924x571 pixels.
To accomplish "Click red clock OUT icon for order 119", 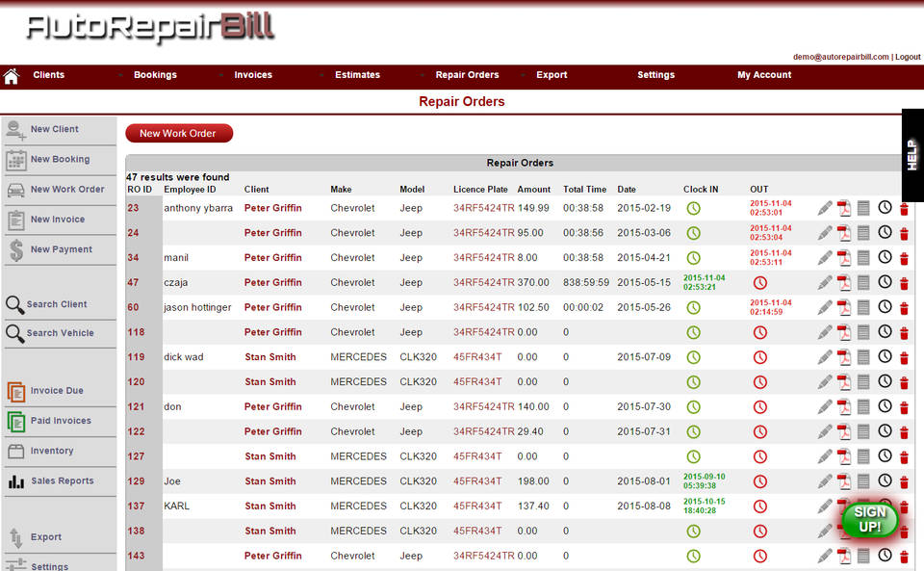I will coord(760,357).
